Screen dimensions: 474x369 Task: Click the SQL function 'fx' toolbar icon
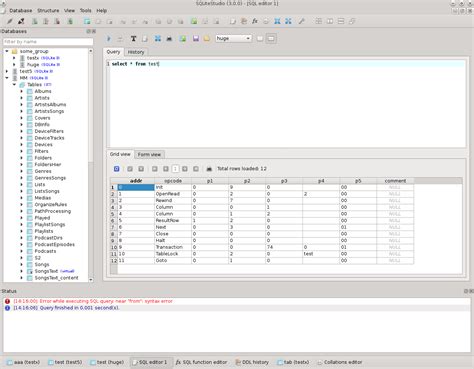pyautogui.click(x=255, y=21)
